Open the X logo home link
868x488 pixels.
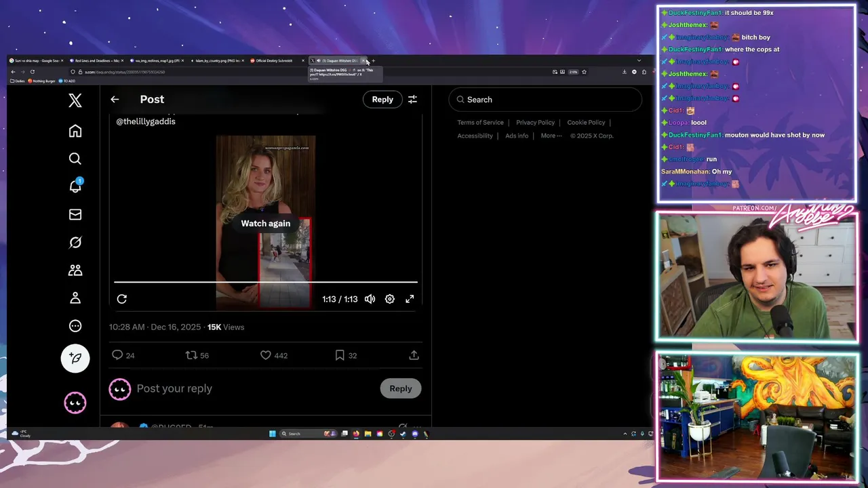(75, 101)
